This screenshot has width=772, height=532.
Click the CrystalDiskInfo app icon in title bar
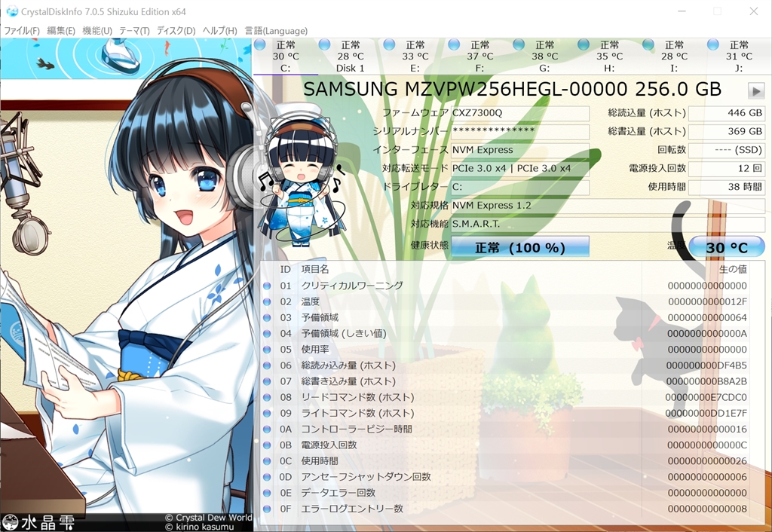pyautogui.click(x=12, y=11)
